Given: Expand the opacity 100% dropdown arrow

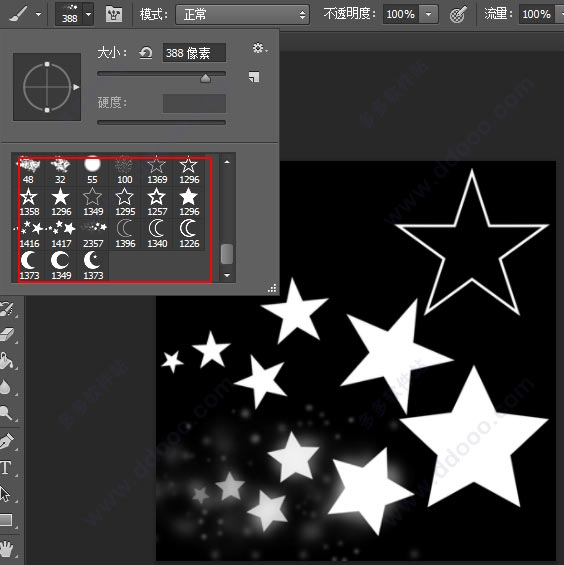Looking at the screenshot, I should pyautogui.click(x=428, y=14).
